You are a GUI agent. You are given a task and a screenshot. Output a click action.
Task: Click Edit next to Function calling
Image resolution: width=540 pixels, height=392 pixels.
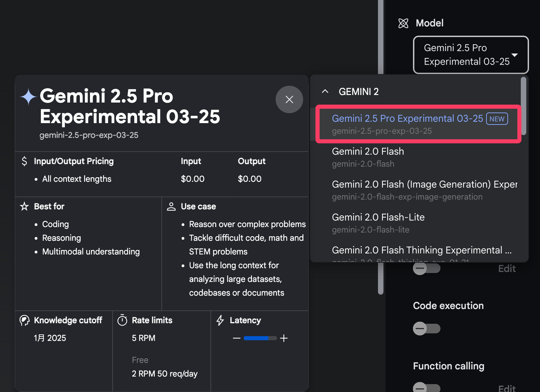tap(507, 388)
